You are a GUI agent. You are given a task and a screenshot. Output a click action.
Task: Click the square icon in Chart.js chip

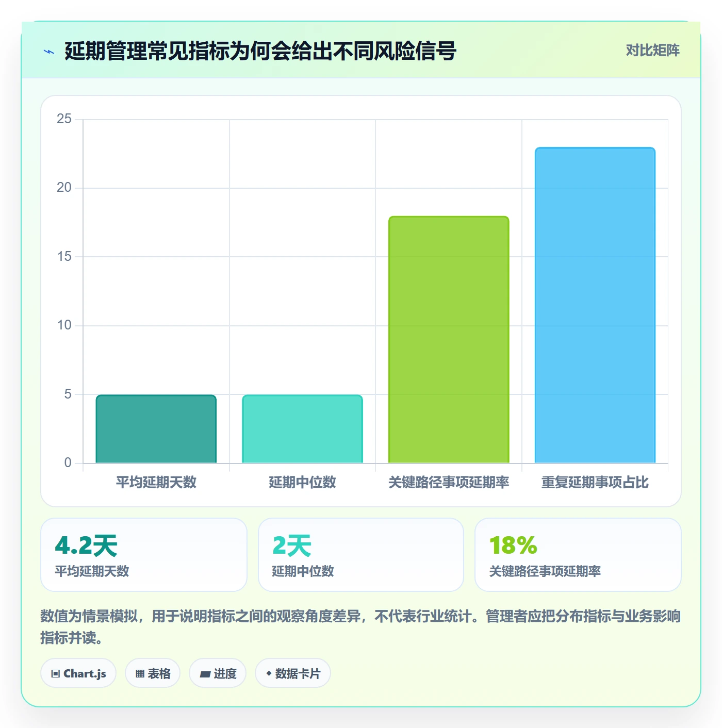tap(56, 673)
